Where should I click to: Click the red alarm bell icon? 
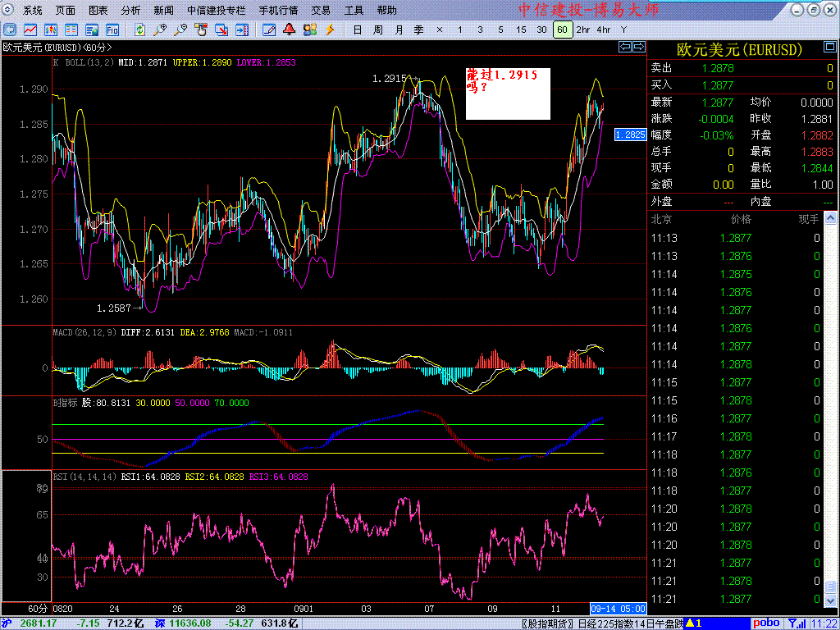(x=289, y=30)
